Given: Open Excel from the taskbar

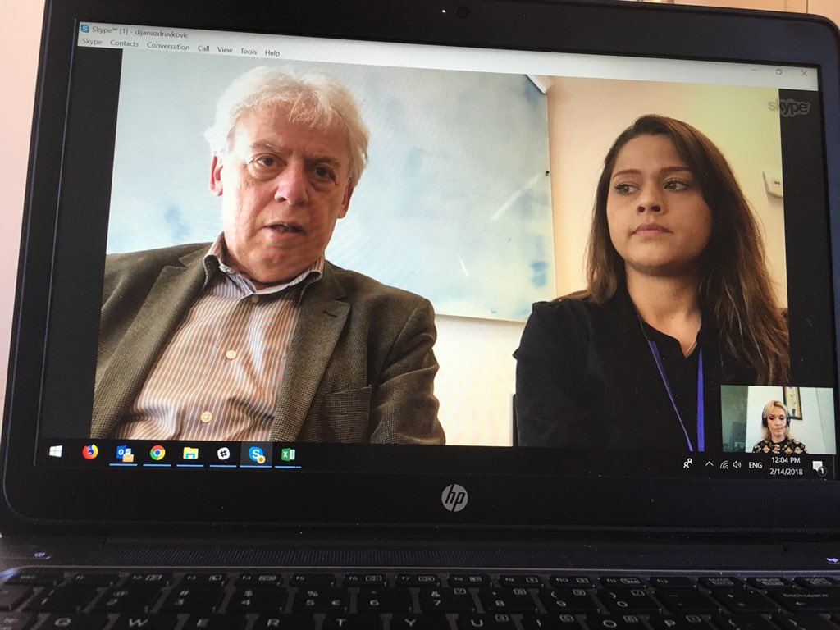Looking at the screenshot, I should coord(288,455).
